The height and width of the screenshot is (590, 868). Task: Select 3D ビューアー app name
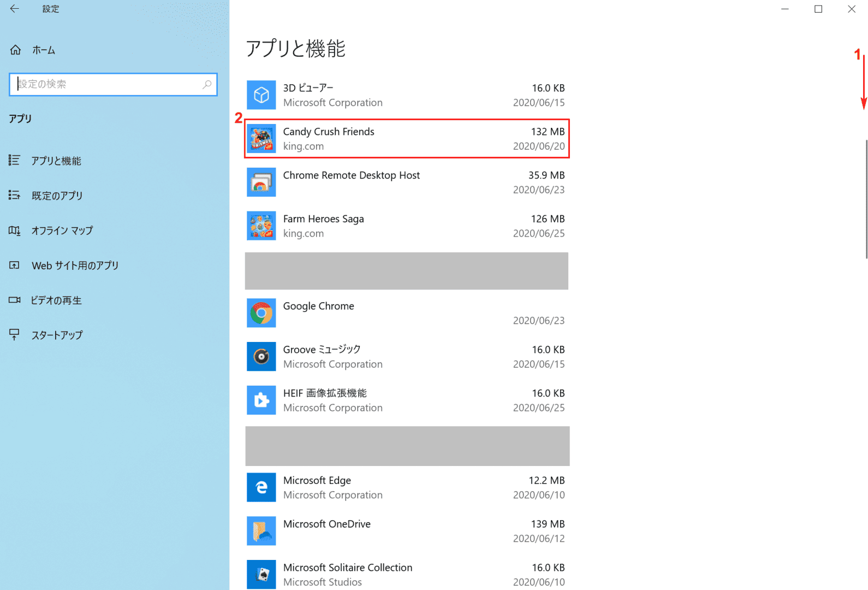(308, 88)
